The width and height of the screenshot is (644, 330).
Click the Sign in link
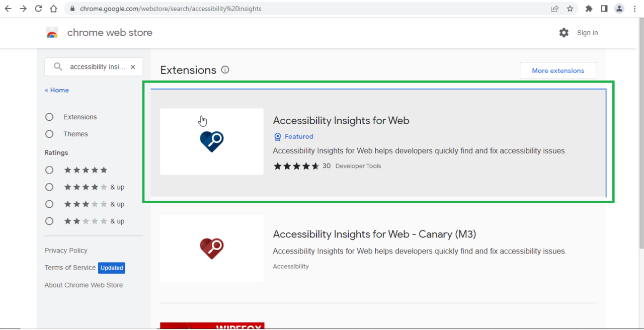[x=587, y=33]
